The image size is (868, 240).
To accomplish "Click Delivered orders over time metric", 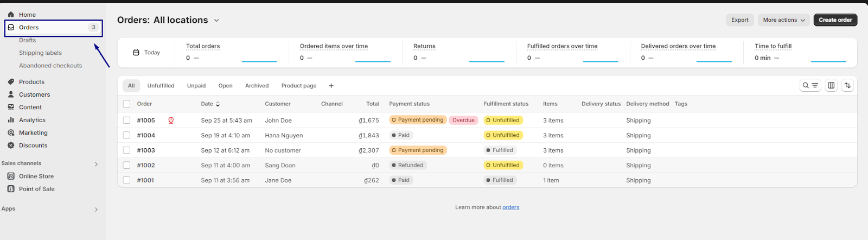I will pos(686,53).
